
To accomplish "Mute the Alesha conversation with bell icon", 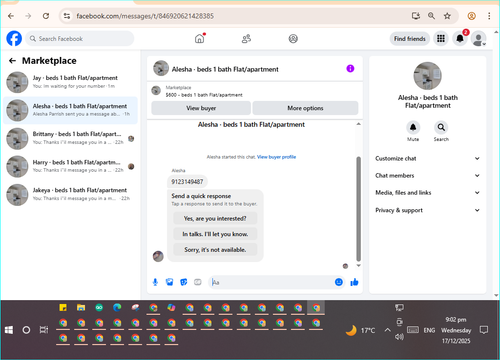I will [413, 127].
